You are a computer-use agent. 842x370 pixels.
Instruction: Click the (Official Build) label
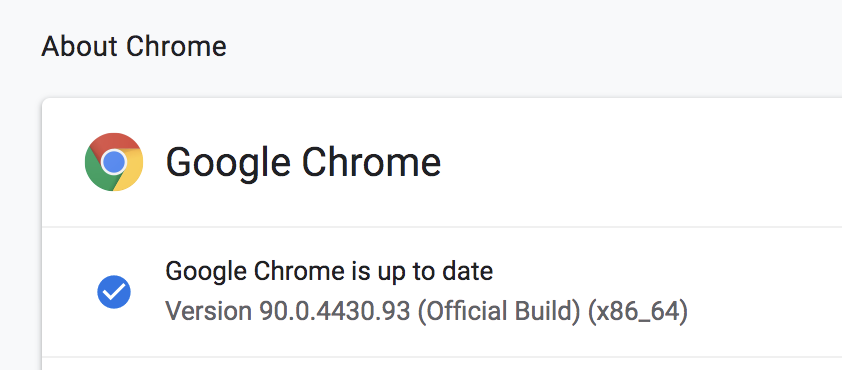coord(499,312)
